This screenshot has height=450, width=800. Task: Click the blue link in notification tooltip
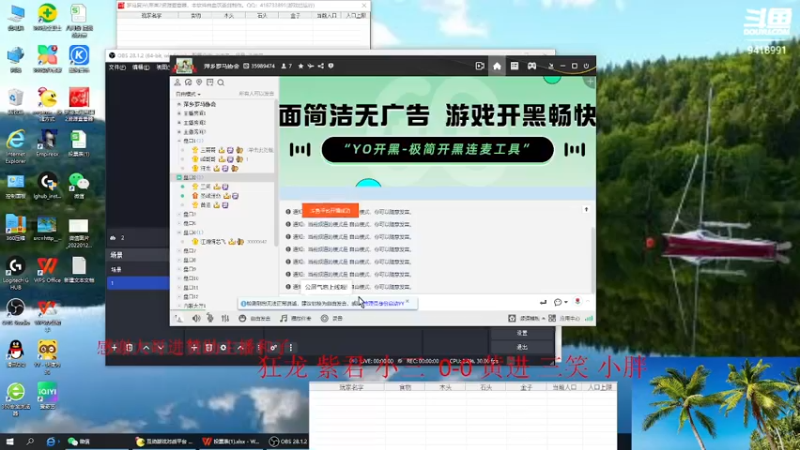click(384, 303)
